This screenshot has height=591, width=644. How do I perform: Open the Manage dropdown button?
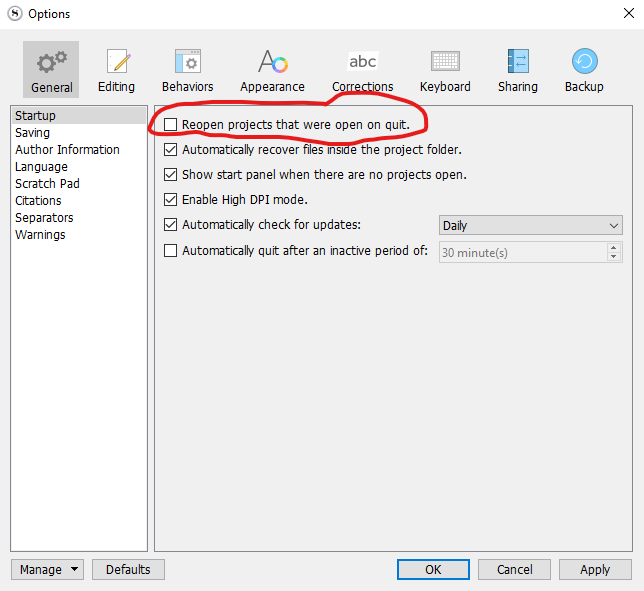point(48,570)
